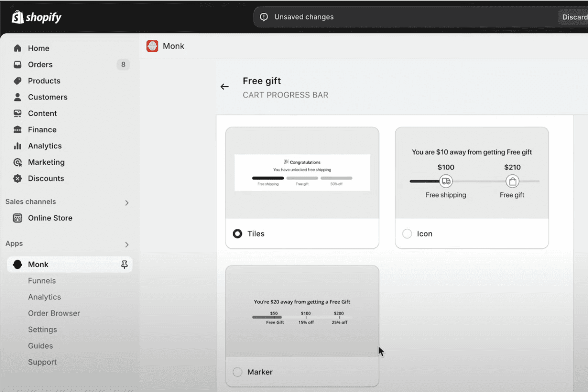
Task: Click the Marker option label
Action: (x=260, y=372)
